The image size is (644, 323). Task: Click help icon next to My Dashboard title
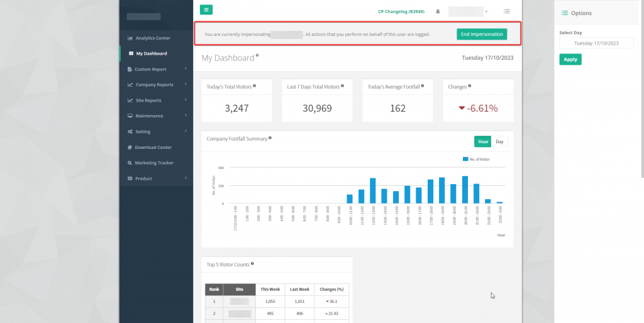click(x=257, y=56)
